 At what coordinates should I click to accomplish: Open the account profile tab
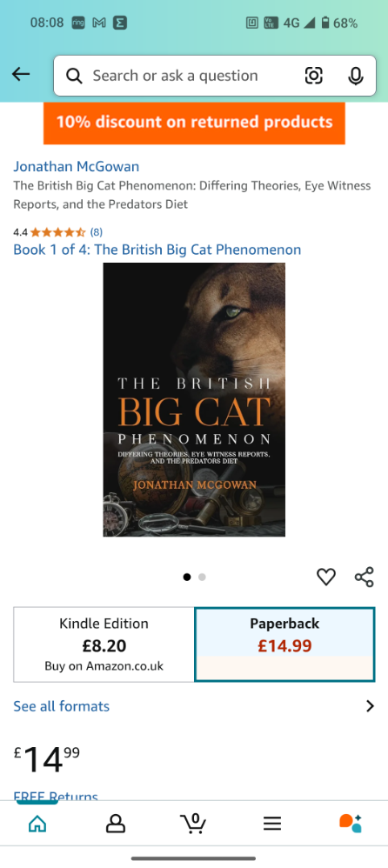click(x=115, y=824)
